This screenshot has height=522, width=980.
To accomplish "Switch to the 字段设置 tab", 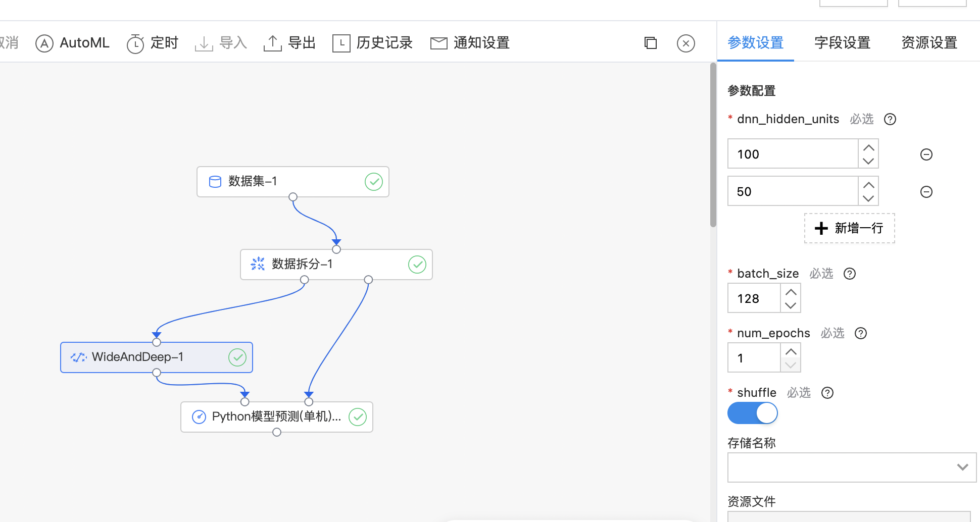I will point(842,43).
